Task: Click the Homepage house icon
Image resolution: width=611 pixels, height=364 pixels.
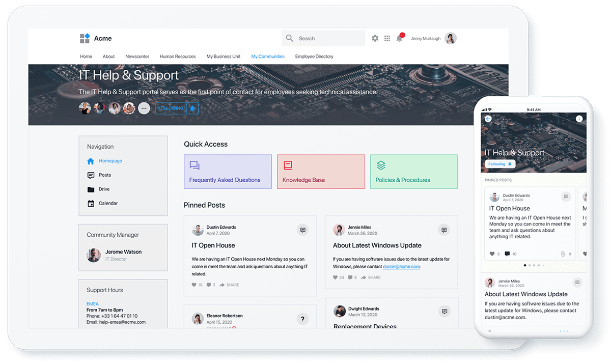Action: click(x=91, y=161)
